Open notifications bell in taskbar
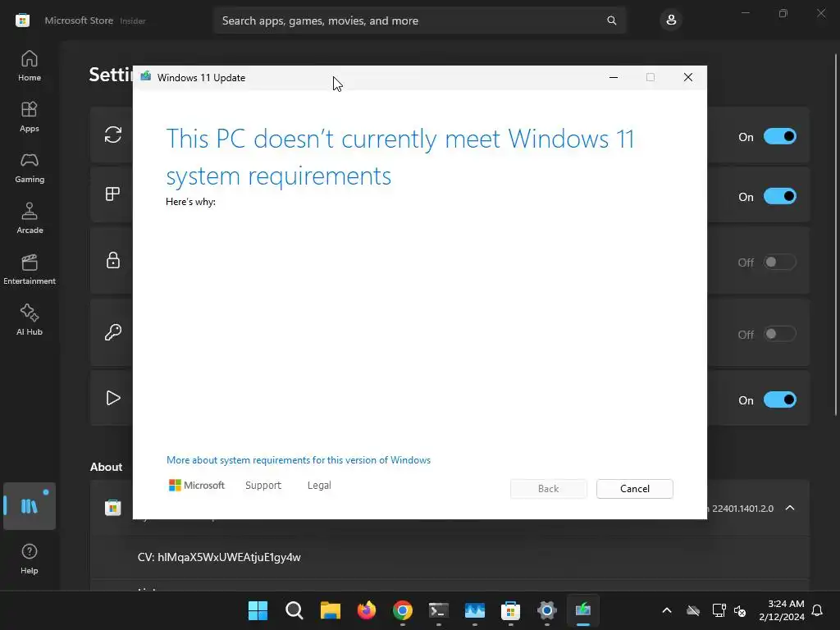The width and height of the screenshot is (840, 630). tap(818, 610)
